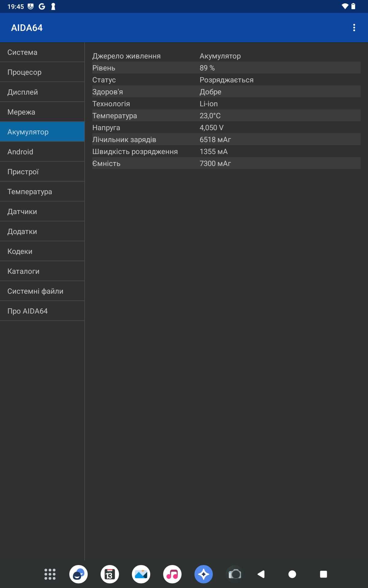This screenshot has width=368, height=588.
Task: Tap the keyhole notification icon in status bar
Action: [53, 6]
